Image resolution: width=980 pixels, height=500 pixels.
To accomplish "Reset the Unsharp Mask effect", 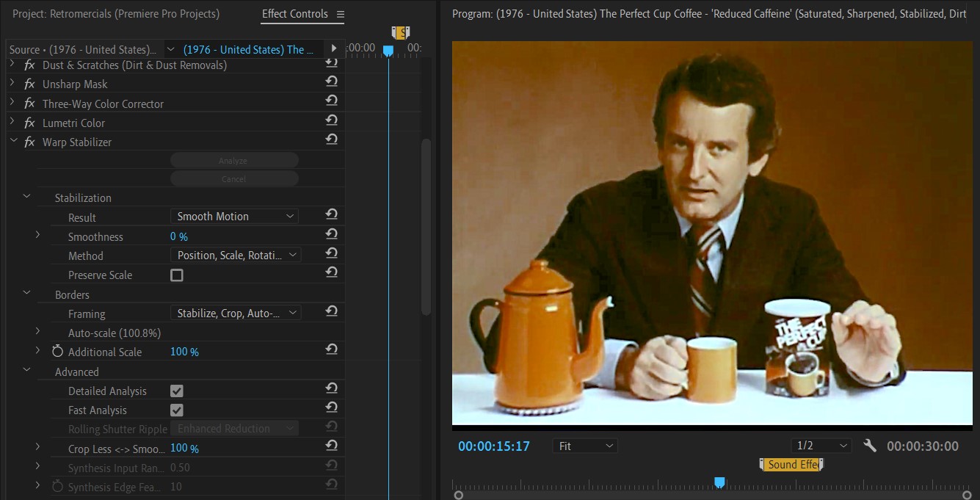I will [332, 81].
